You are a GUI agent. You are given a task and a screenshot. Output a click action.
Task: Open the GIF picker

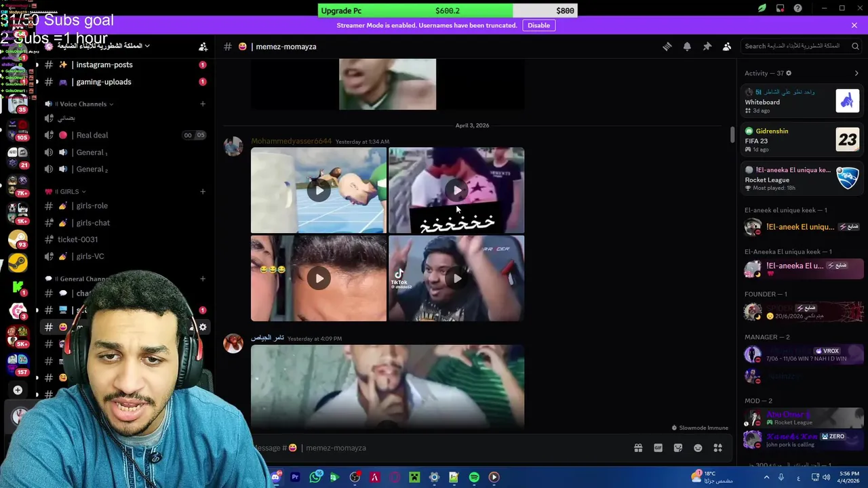658,448
